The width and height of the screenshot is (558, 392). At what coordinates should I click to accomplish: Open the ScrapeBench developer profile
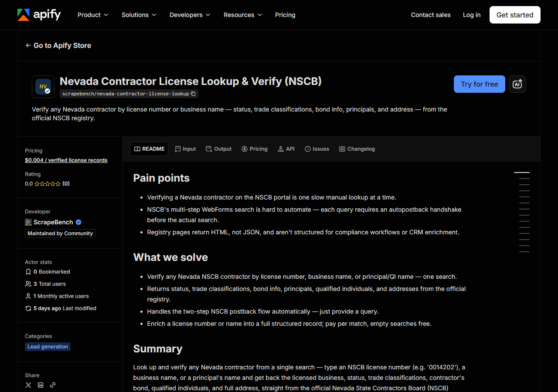click(53, 222)
